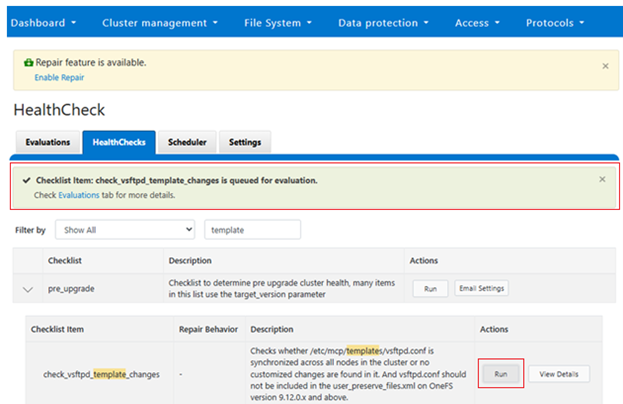Click the checkmark icon in success alert

click(x=26, y=181)
